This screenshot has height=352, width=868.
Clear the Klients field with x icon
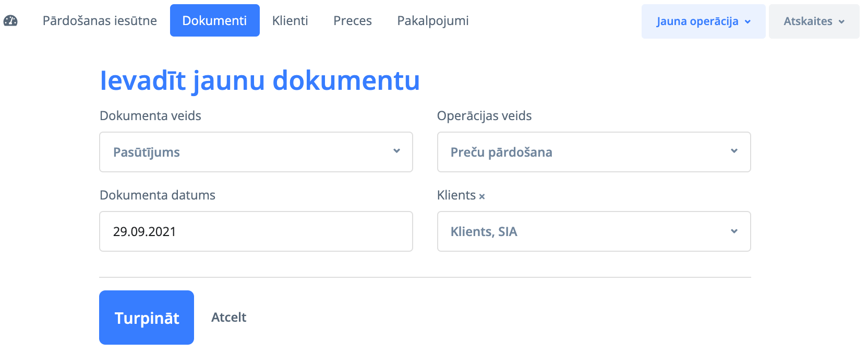click(482, 196)
